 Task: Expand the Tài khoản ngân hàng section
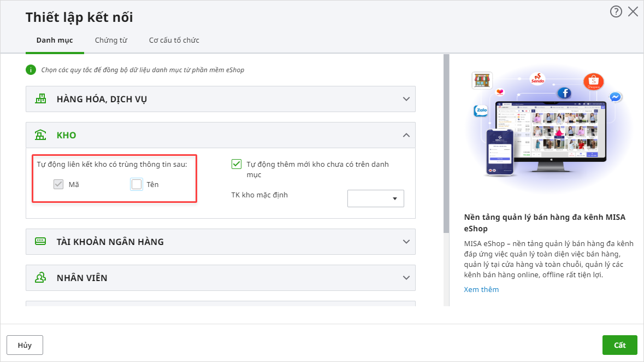tap(406, 241)
